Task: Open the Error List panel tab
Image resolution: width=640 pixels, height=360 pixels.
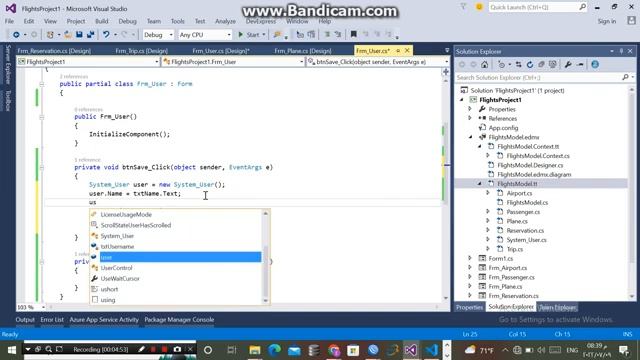Action: (52, 320)
